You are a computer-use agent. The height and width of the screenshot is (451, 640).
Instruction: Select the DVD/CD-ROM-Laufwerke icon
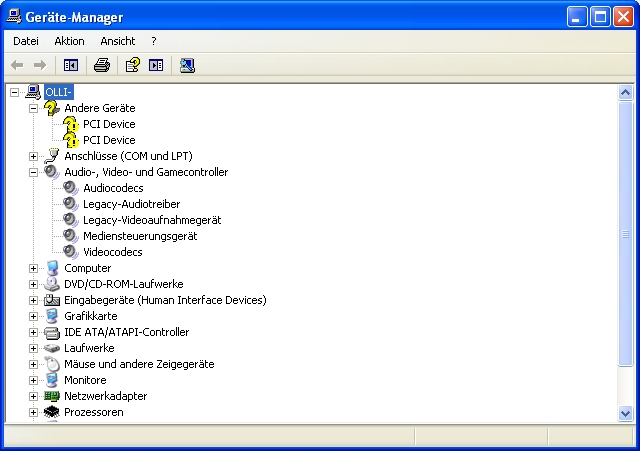pyautogui.click(x=52, y=284)
